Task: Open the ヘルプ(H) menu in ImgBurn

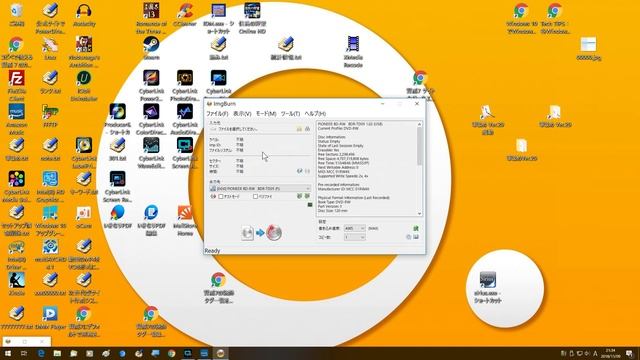Action: 315,113
